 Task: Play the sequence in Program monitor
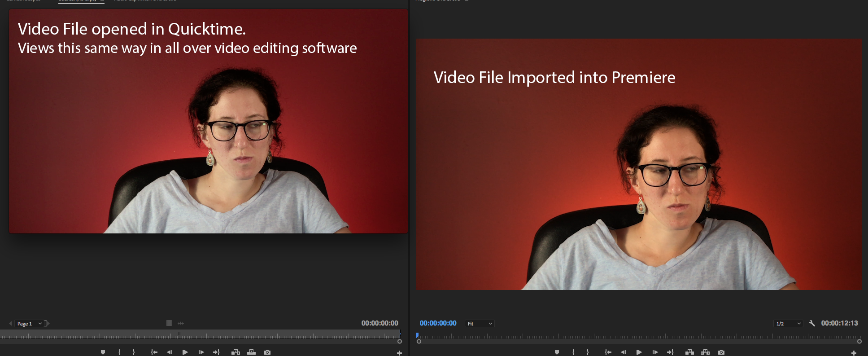[x=639, y=352]
